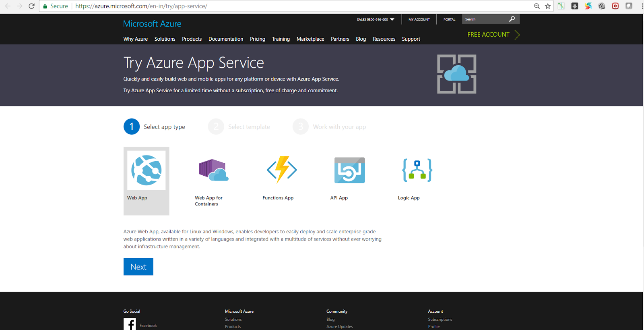Open Products link in the footer
This screenshot has height=330, width=644.
click(233, 327)
